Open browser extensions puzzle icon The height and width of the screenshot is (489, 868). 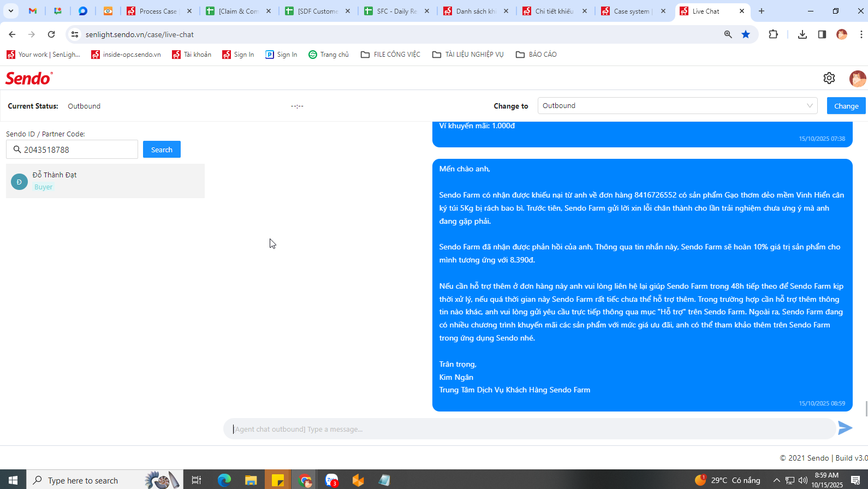tap(773, 34)
